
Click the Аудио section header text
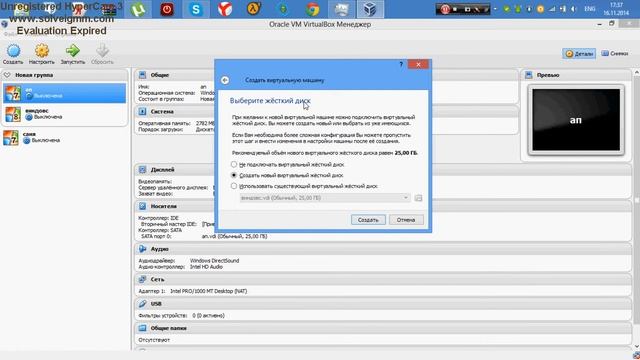tap(160, 249)
